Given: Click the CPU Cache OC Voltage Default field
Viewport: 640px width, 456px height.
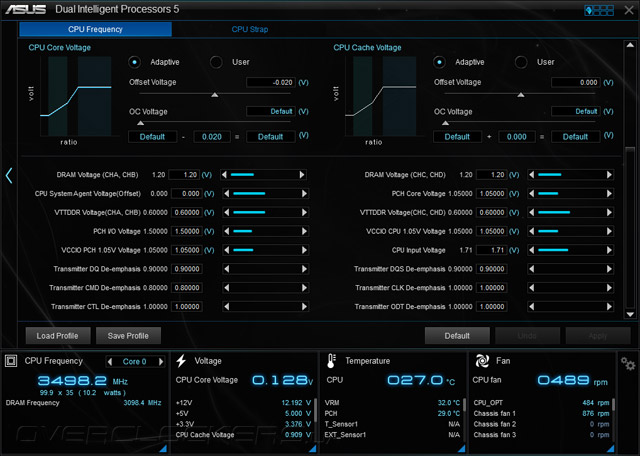Looking at the screenshot, I should tap(576, 111).
